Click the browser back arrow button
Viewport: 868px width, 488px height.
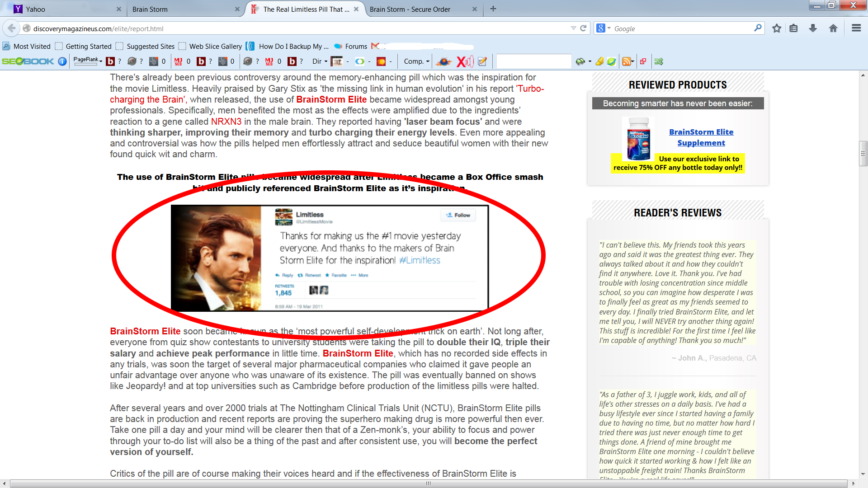(11, 28)
